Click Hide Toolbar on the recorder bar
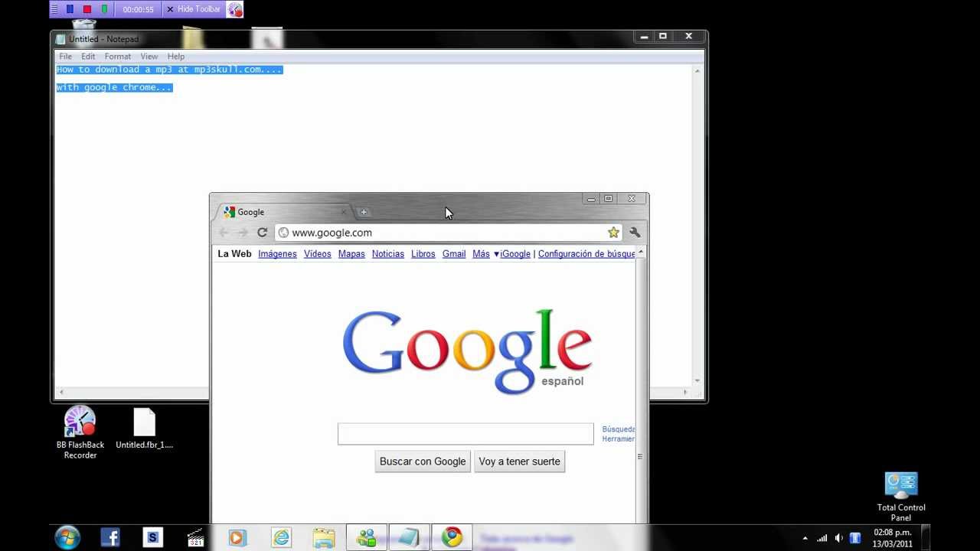The width and height of the screenshot is (980, 551). (x=193, y=9)
